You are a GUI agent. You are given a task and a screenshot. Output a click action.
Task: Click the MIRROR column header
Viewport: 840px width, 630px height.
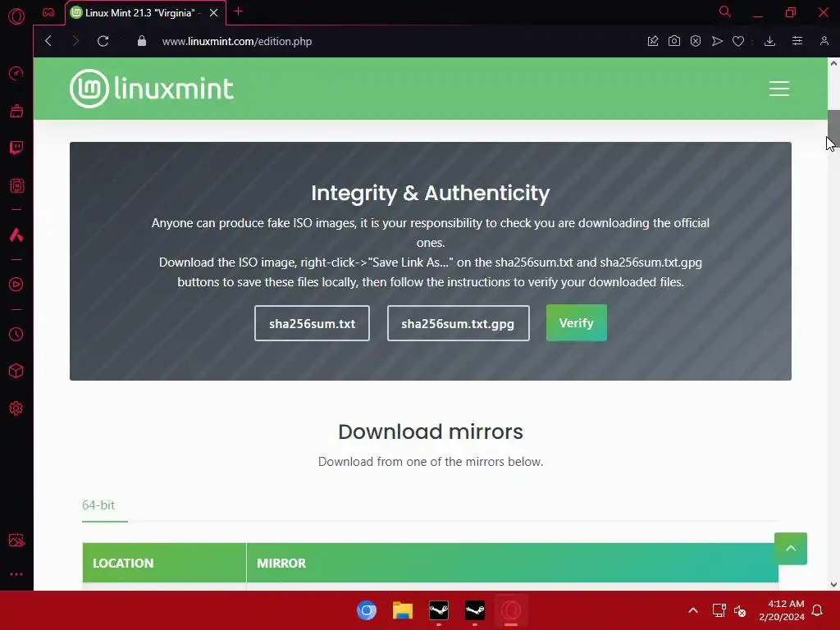pos(512,563)
